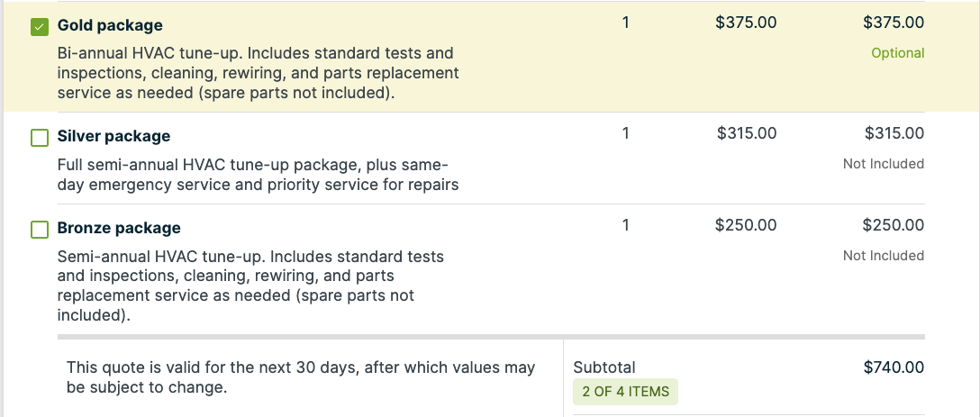Click the Silver package description text
980x417 pixels.
click(x=259, y=175)
